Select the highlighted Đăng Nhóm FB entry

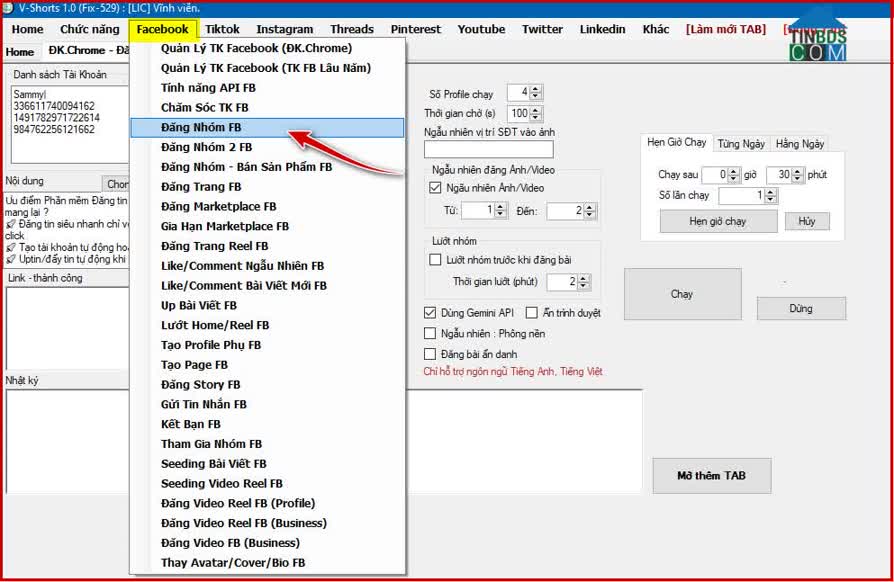268,128
